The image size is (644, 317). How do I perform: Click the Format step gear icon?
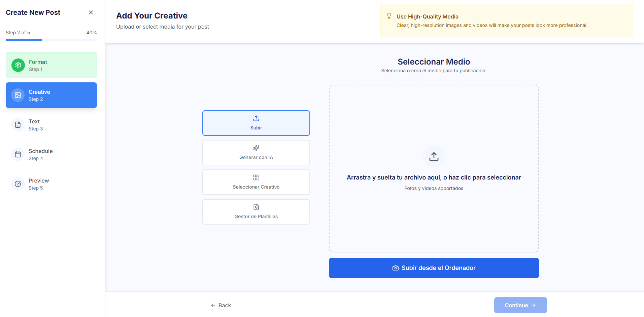[x=18, y=65]
